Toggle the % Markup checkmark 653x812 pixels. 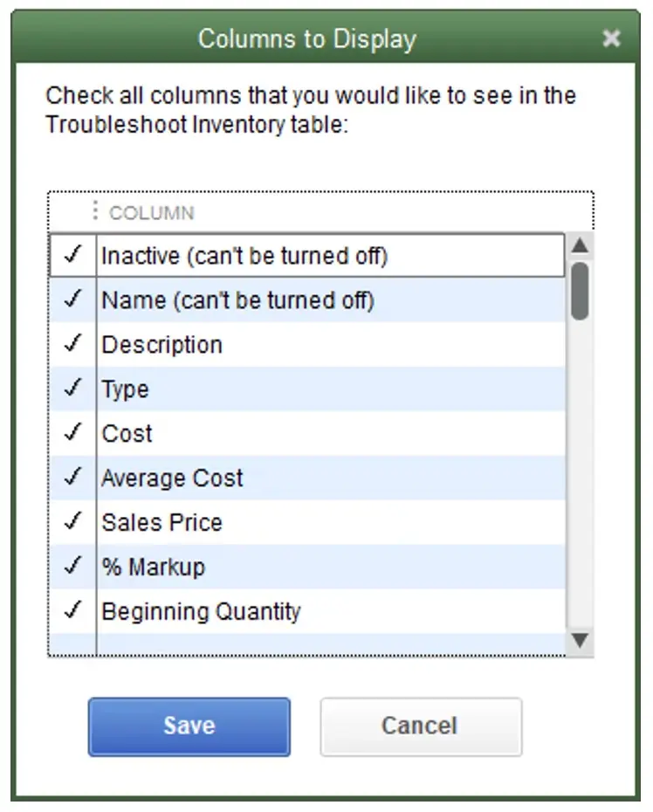[x=73, y=567]
